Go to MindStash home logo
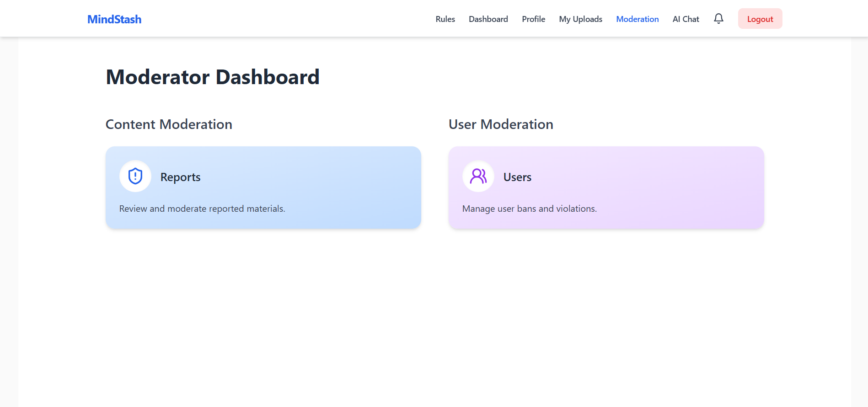 [114, 19]
